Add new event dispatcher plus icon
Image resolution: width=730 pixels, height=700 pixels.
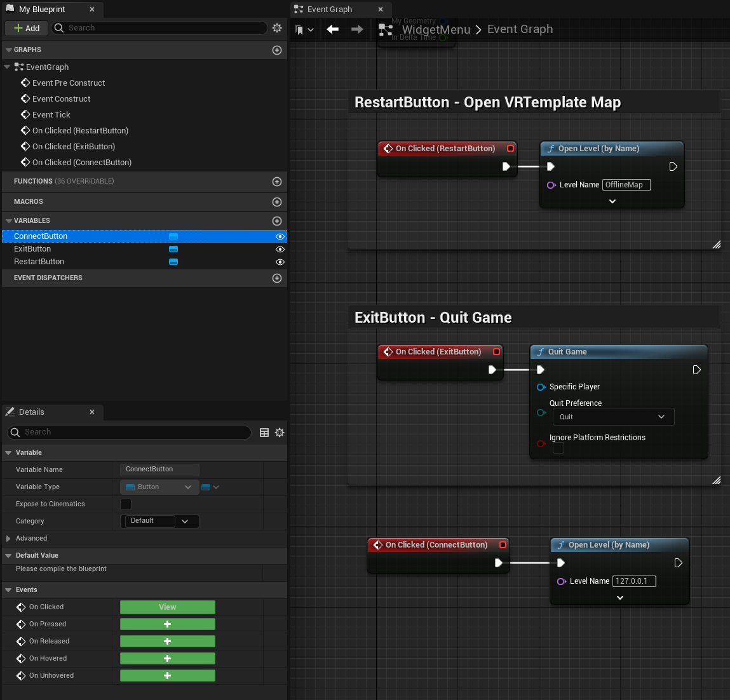pos(277,278)
